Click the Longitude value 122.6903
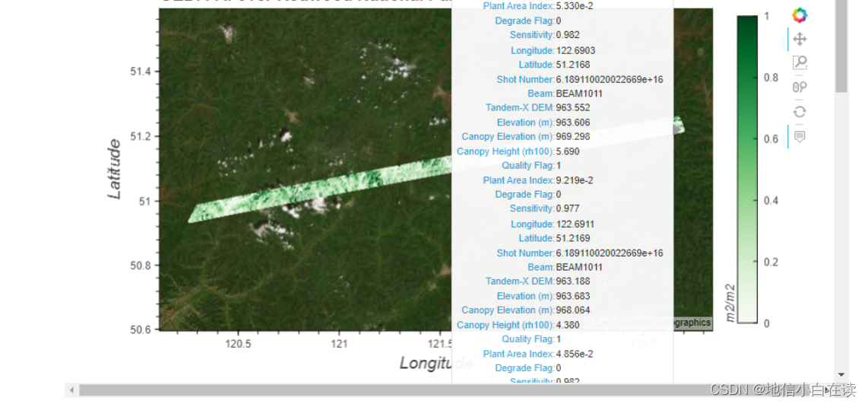Screen dimensions: 868x404 tap(575, 50)
